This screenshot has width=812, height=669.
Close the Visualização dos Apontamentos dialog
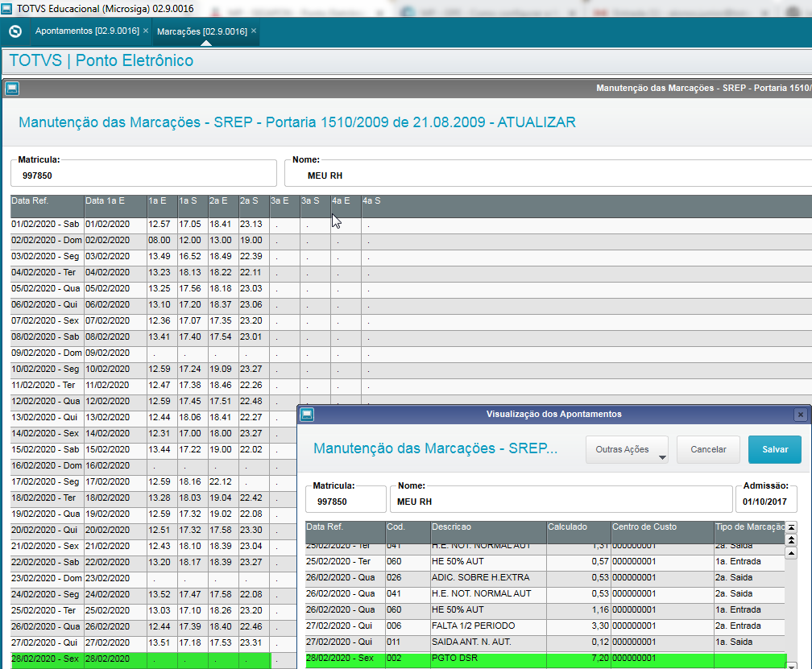pos(801,415)
